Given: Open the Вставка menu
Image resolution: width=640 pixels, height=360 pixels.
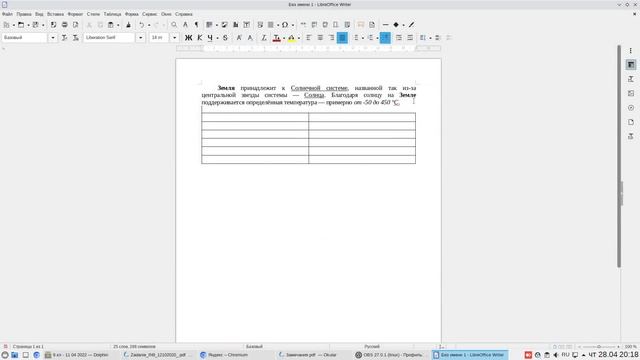Looking at the screenshot, I should (56, 14).
